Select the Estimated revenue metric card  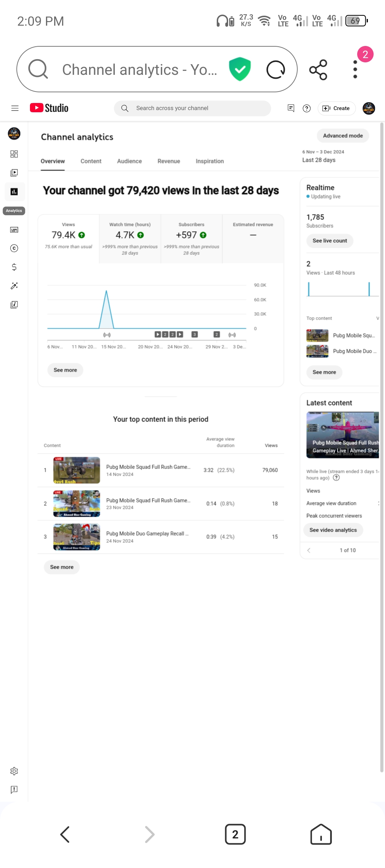(253, 239)
